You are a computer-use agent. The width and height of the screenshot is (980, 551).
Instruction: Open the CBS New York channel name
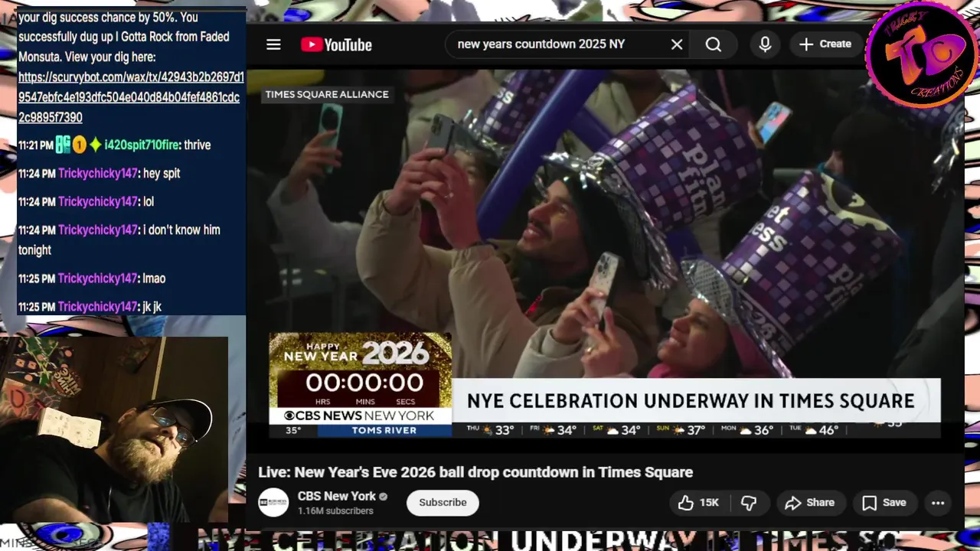337,496
